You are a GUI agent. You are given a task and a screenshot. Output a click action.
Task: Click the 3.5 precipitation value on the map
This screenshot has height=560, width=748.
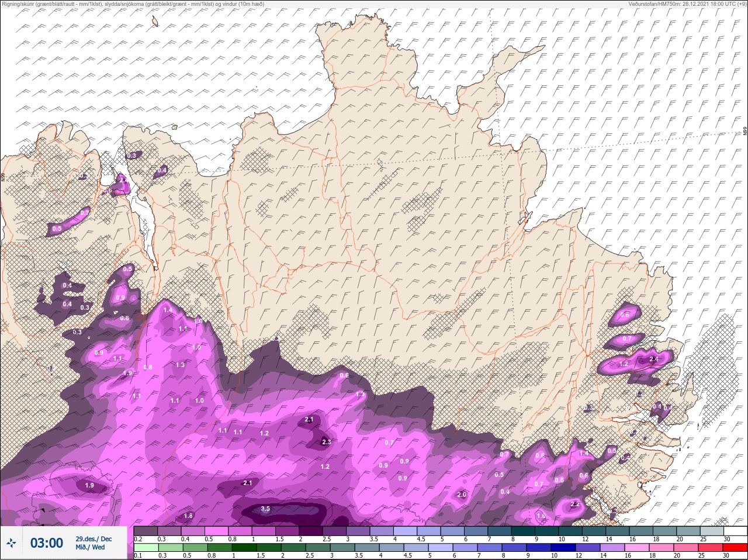pos(265,509)
